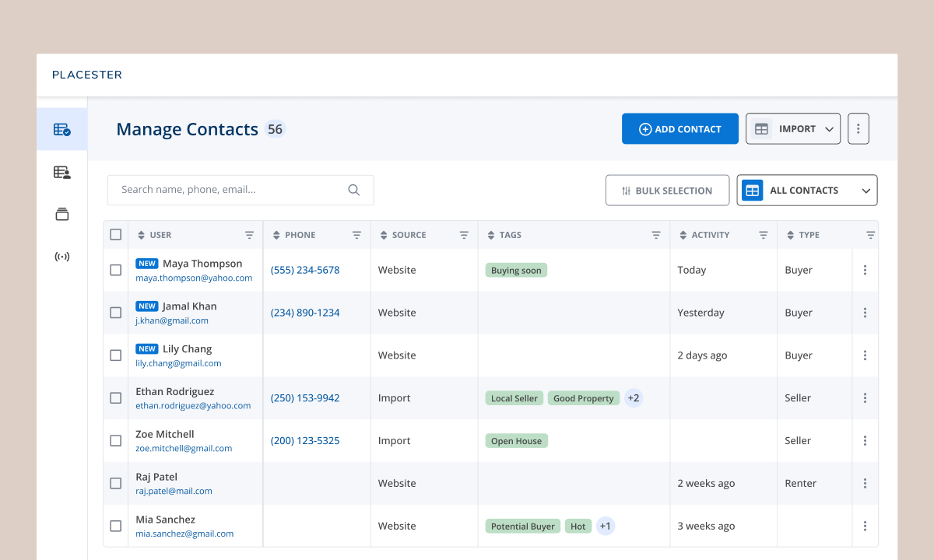Click the stacked cards sidebar icon
934x560 pixels.
pyautogui.click(x=62, y=214)
